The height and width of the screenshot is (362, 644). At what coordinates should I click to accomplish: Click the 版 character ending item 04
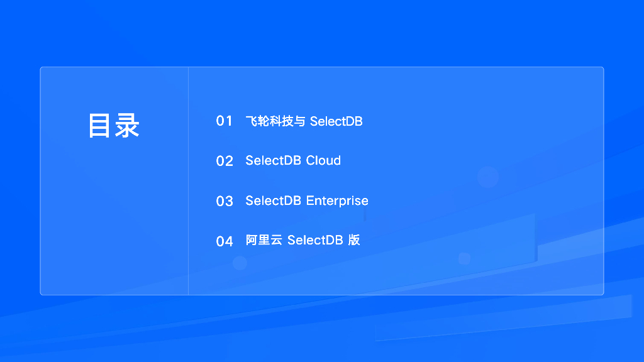coord(354,240)
